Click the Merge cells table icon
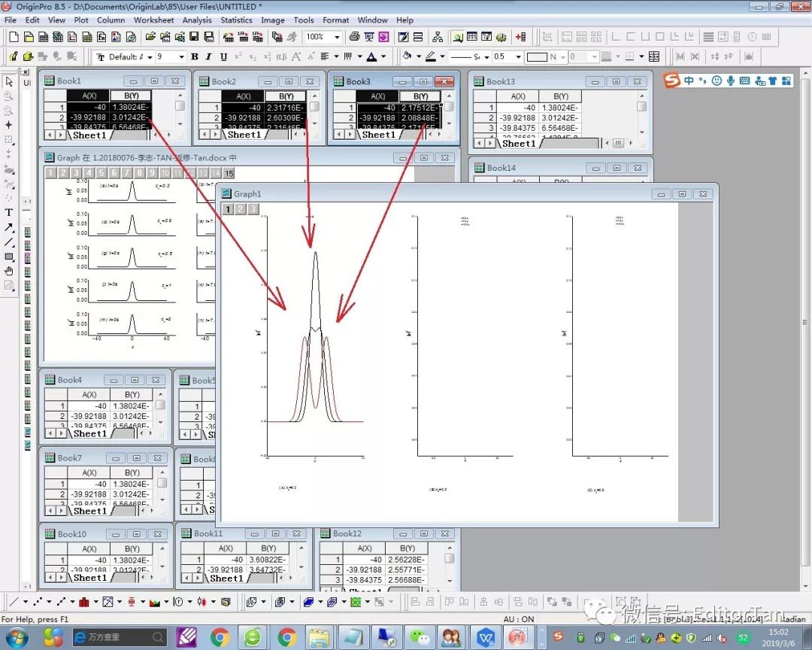Viewport: 812px width, 650px height. (654, 56)
